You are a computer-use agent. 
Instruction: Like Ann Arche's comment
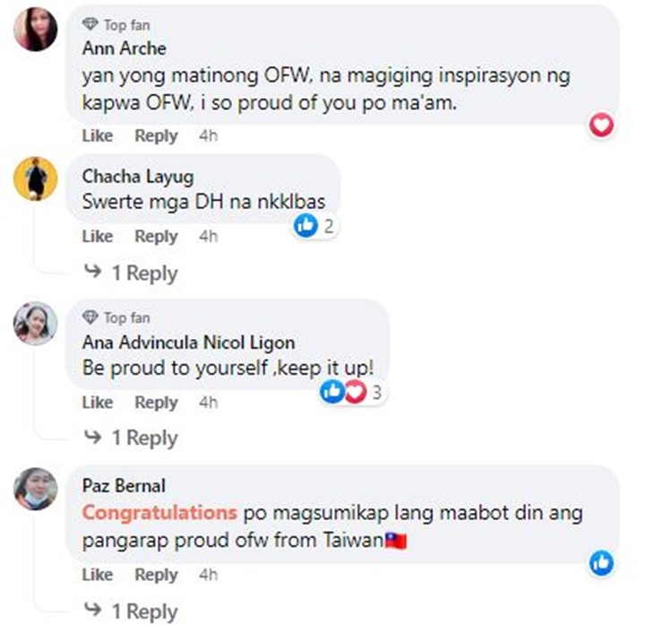[x=98, y=135]
